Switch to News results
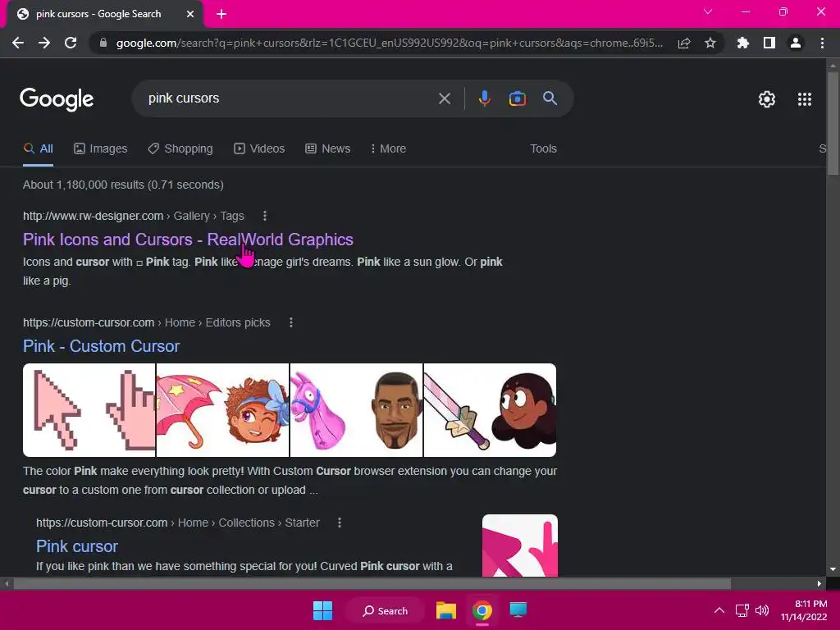 coord(328,149)
